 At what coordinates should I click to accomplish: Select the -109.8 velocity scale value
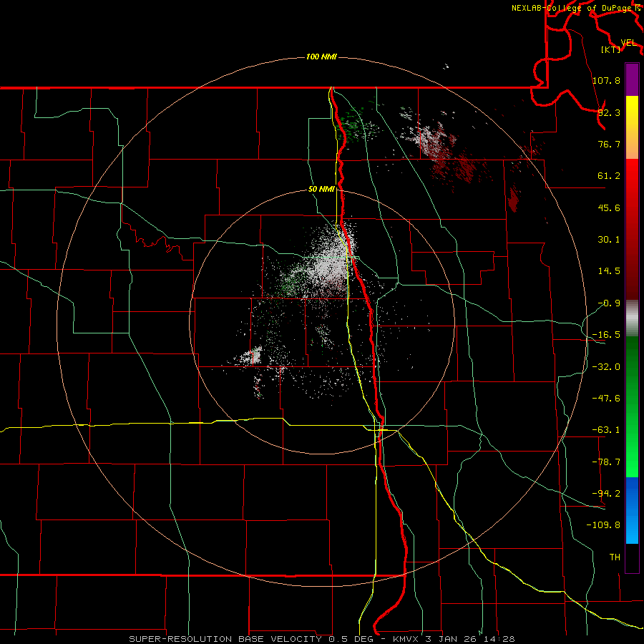[603, 525]
